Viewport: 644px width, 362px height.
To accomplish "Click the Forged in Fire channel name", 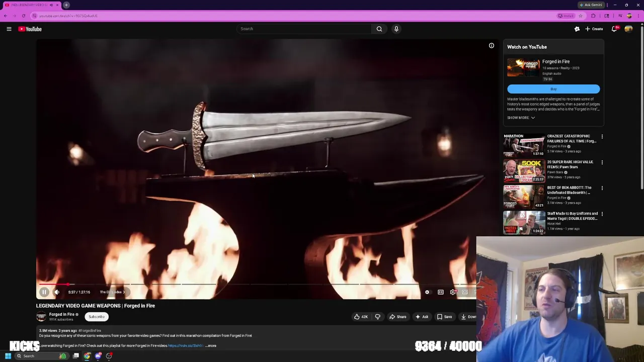I will click(x=62, y=315).
